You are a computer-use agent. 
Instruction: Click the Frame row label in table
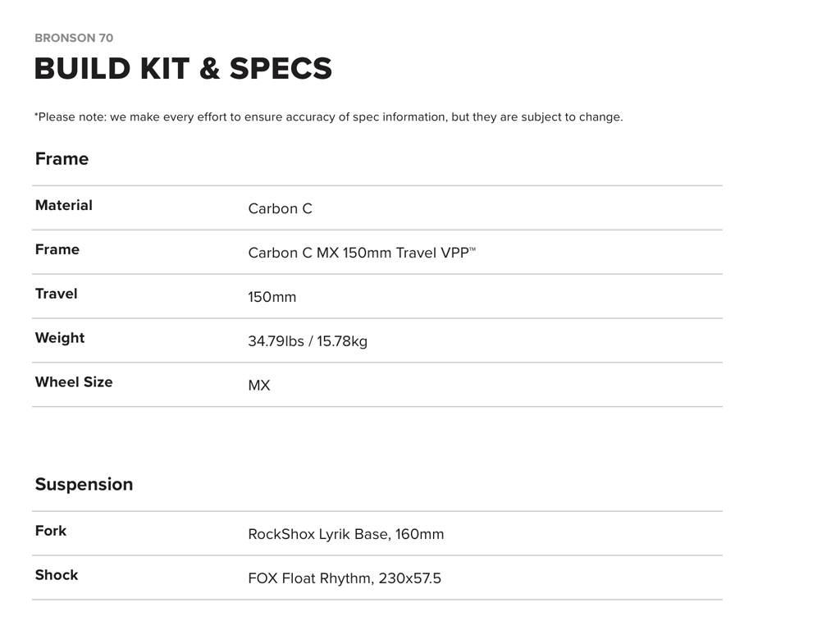pos(57,249)
